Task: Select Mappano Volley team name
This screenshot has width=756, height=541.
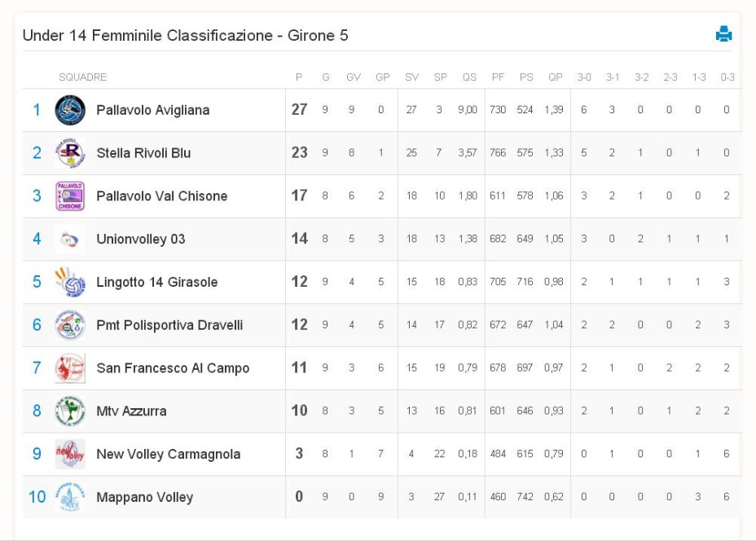Action: coord(145,498)
